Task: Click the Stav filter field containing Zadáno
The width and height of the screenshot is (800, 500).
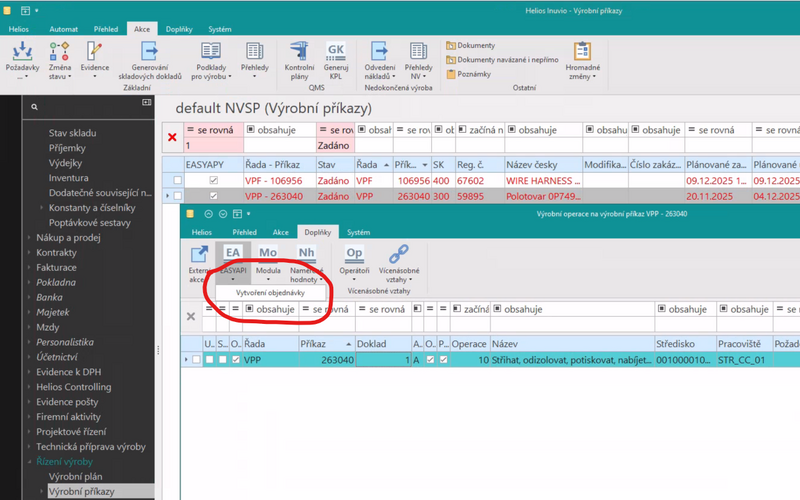Action: pyautogui.click(x=334, y=145)
